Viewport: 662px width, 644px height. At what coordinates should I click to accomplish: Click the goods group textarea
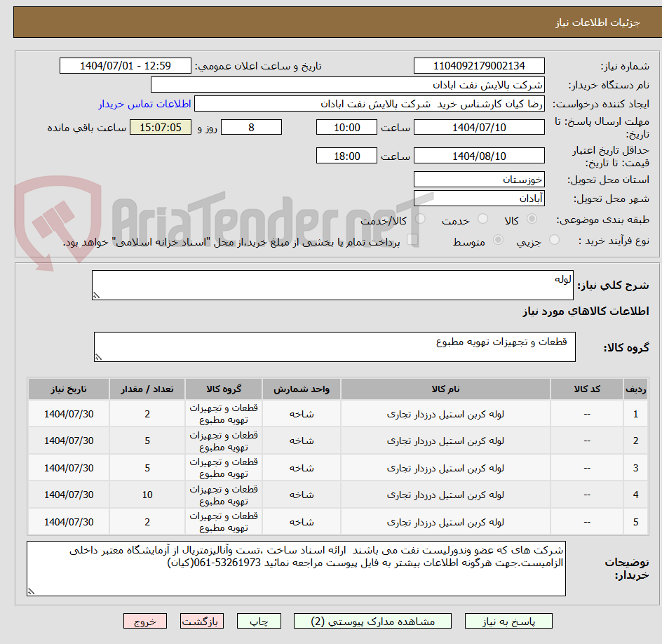335,347
